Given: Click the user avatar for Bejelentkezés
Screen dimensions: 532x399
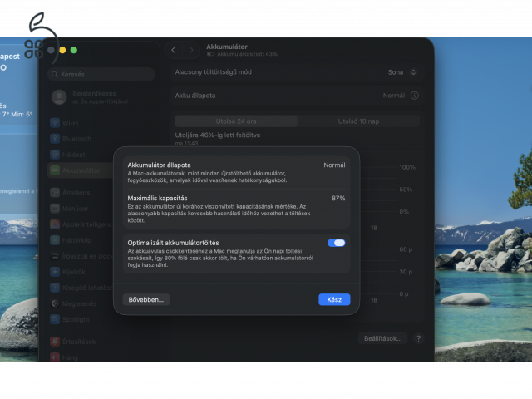Looking at the screenshot, I should point(59,97).
